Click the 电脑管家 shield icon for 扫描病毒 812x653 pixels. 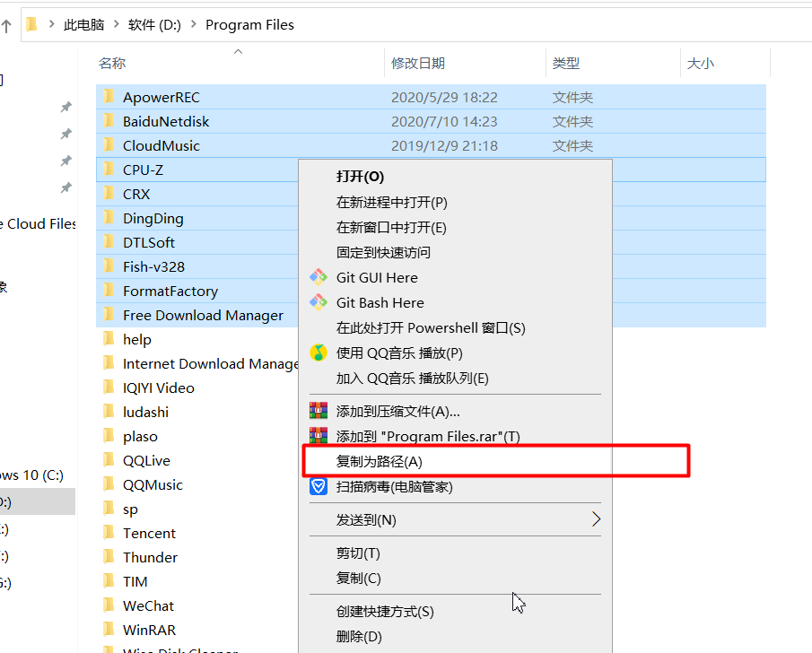point(318,486)
